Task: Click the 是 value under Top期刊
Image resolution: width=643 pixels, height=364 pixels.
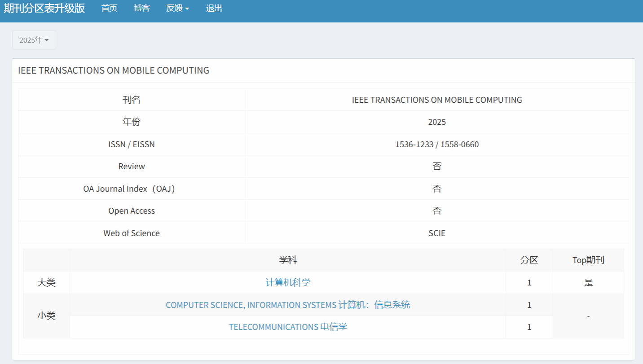Action: click(x=588, y=282)
